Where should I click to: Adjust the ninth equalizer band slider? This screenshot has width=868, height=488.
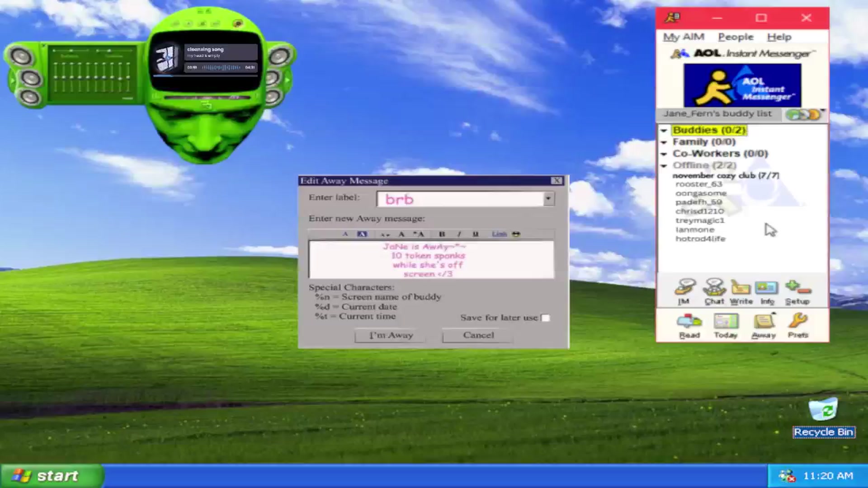tap(120, 76)
